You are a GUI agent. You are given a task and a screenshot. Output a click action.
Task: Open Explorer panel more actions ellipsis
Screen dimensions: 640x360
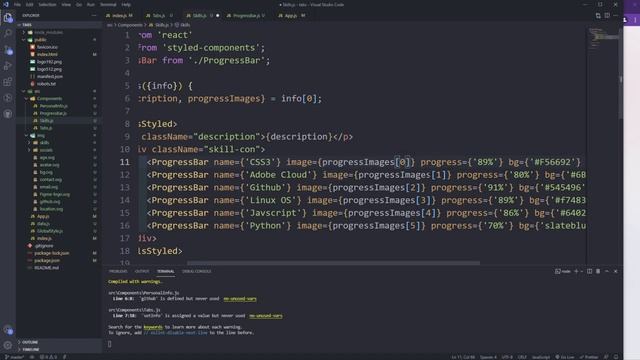[94, 16]
